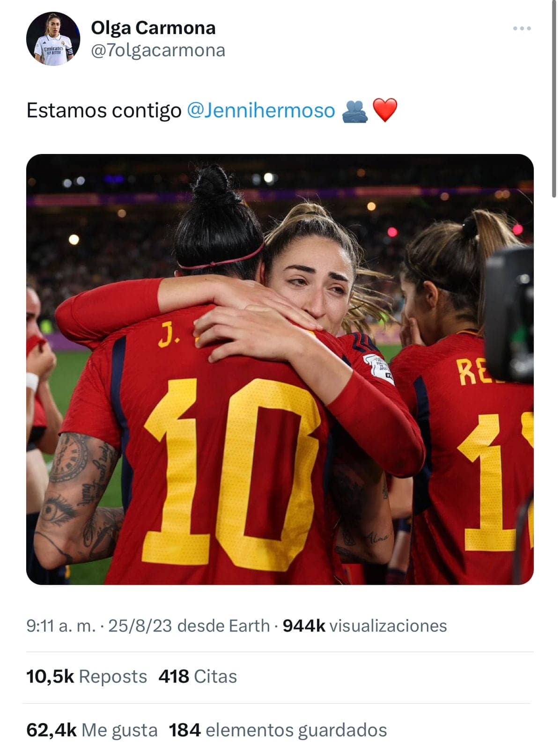This screenshot has width=560, height=749.
Task: Click the 25/8/23 date label
Action: pos(140,626)
